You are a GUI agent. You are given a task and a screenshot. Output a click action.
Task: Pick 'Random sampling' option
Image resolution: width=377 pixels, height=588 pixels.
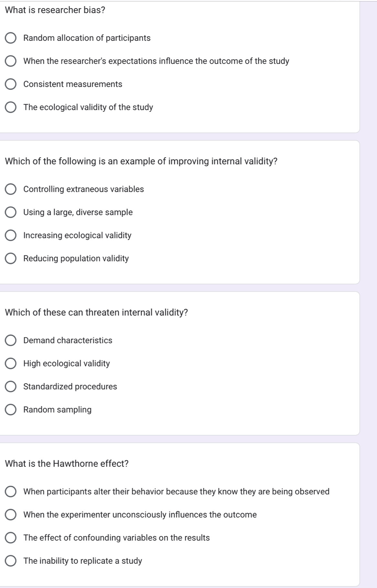[11, 410]
